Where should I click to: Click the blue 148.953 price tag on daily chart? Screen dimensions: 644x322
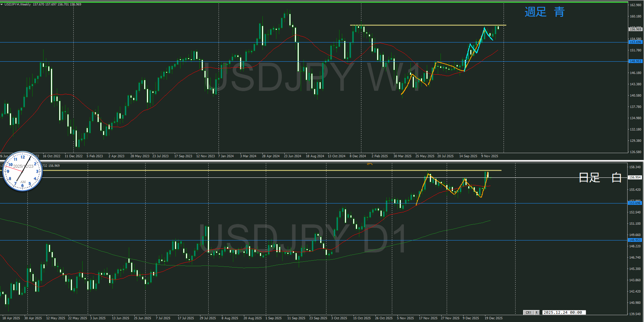click(x=635, y=240)
